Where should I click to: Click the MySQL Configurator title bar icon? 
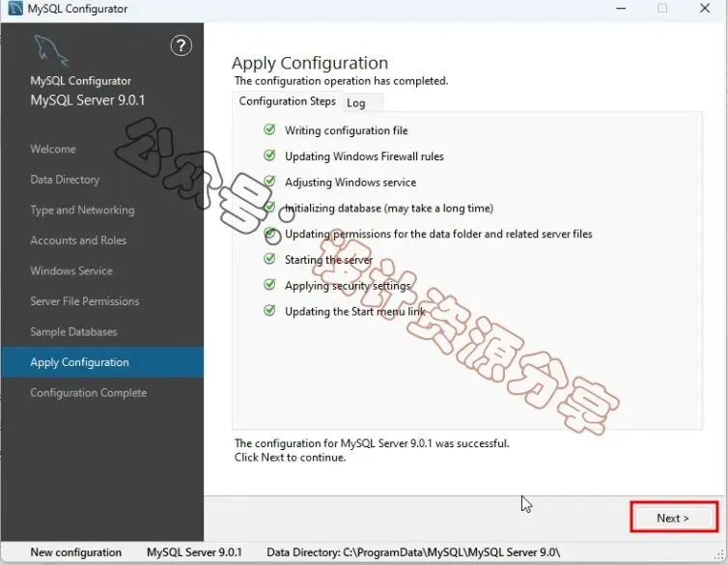(15, 8)
